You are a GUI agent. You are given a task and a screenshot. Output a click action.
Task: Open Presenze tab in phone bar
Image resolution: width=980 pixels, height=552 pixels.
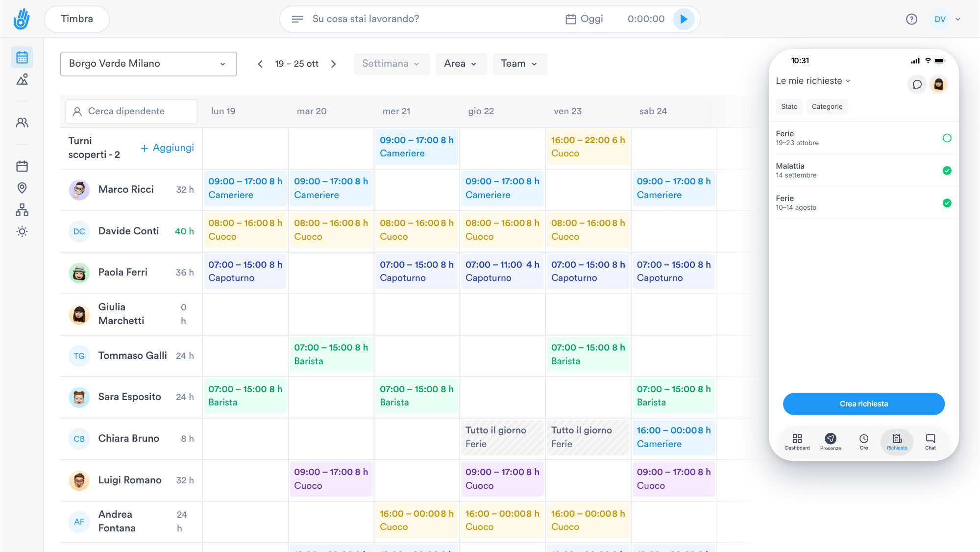[831, 442]
